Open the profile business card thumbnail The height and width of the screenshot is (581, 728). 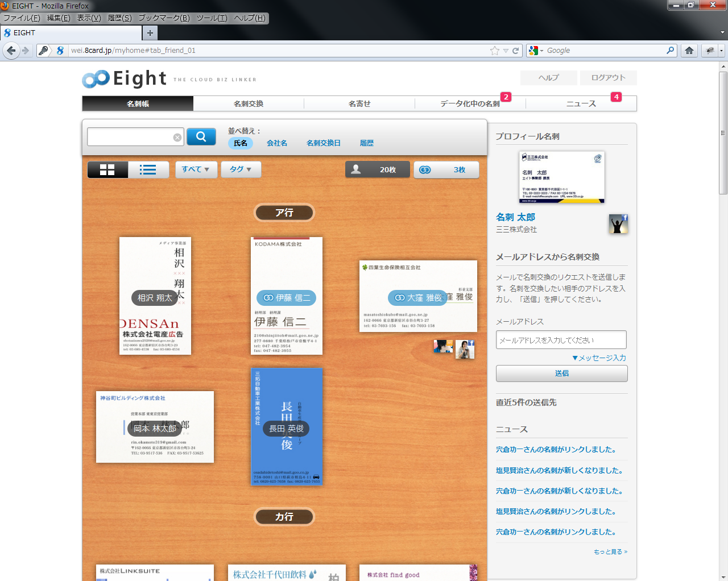[x=562, y=177]
